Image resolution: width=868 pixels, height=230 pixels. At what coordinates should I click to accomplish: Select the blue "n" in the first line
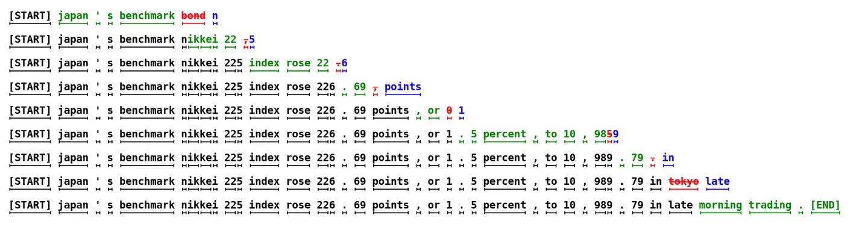click(x=215, y=16)
